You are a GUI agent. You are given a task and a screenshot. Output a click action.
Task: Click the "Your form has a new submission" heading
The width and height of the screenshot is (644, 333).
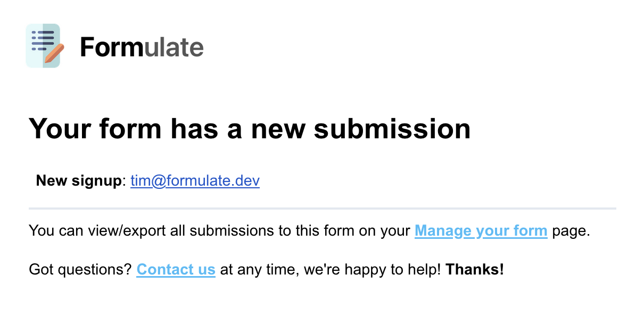coord(249,129)
